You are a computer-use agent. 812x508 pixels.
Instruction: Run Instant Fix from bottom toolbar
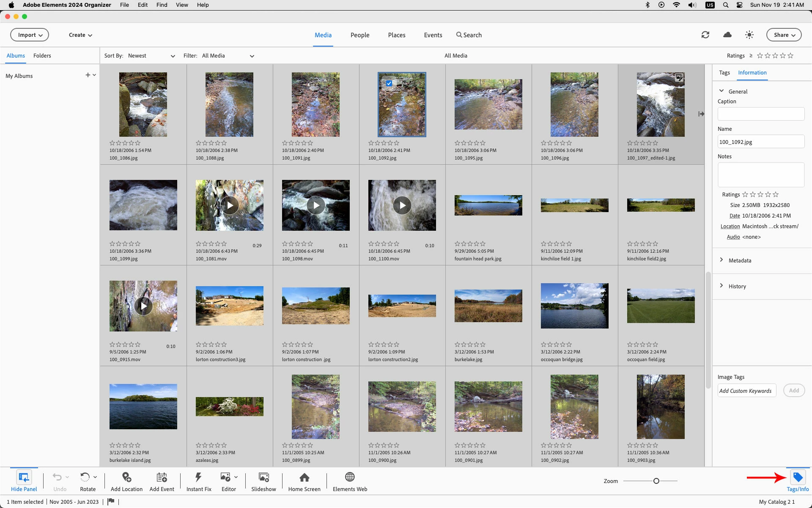[x=198, y=478]
